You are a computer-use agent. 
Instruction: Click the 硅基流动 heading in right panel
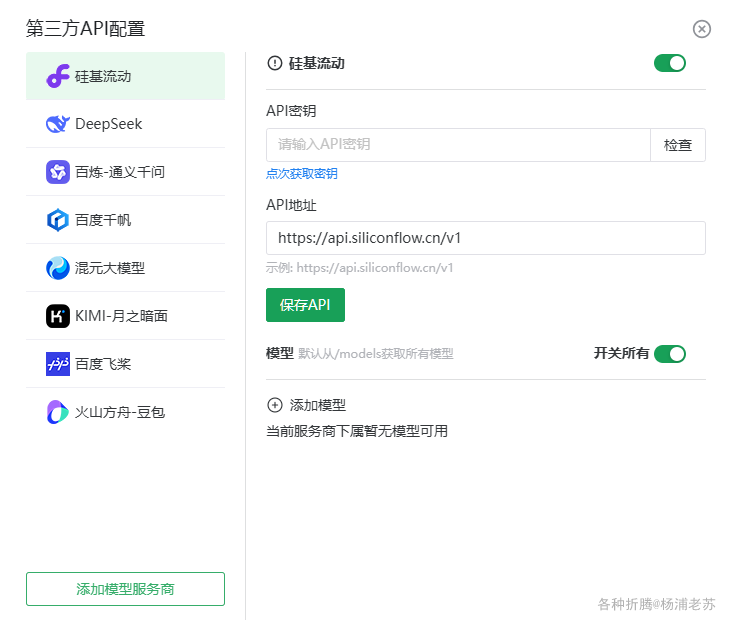(x=316, y=63)
